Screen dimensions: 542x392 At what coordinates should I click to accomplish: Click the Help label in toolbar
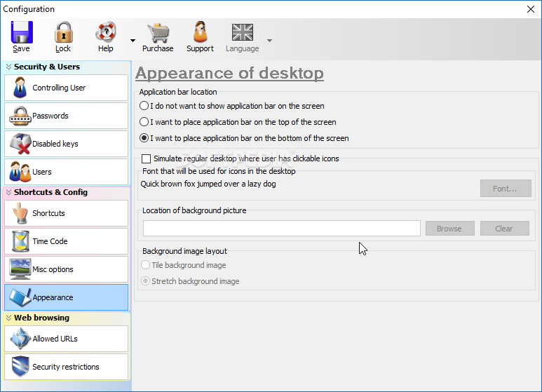pos(105,49)
